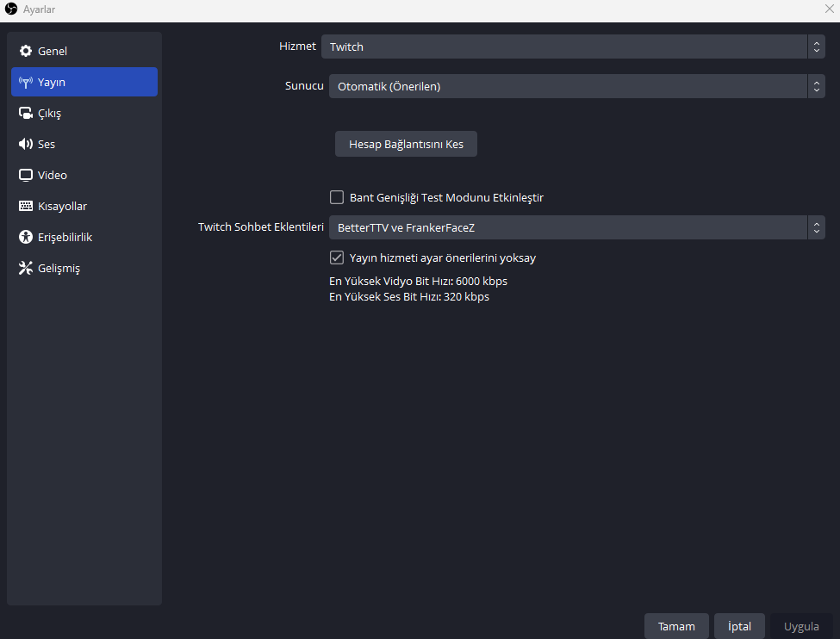Click the Hizmet label

[x=297, y=46]
